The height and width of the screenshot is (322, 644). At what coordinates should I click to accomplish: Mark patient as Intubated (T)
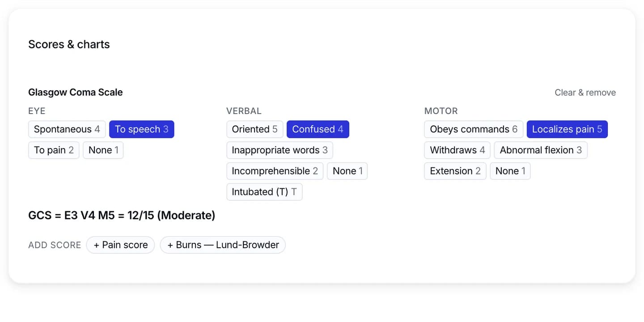coord(264,192)
